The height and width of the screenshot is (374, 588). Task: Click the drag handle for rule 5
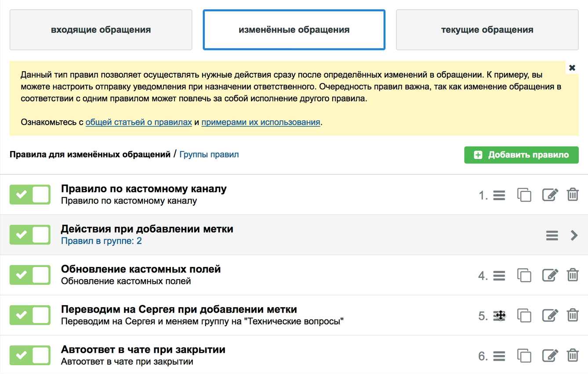499,316
